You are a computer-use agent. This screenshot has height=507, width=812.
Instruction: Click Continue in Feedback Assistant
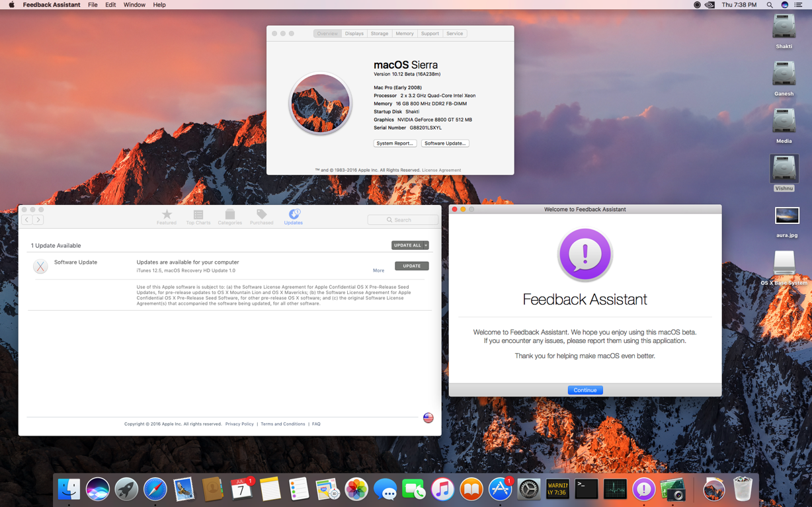pos(585,390)
